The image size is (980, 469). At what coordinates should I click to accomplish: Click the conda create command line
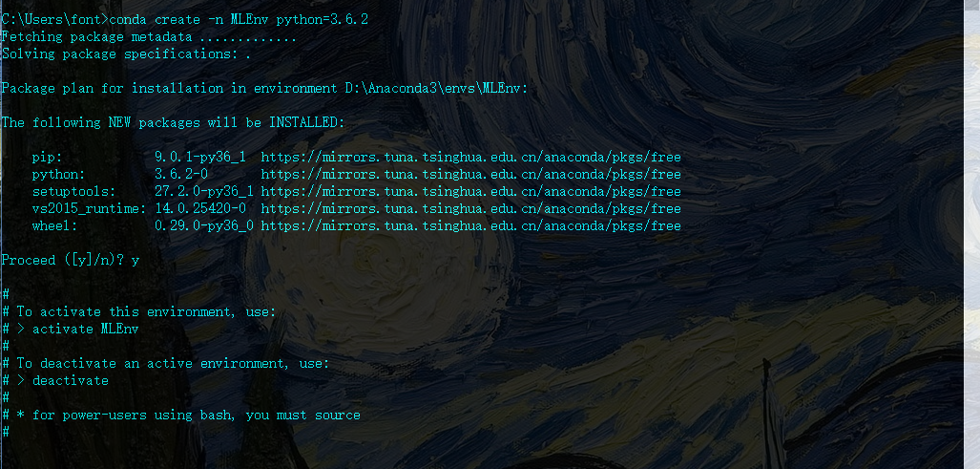(x=185, y=20)
